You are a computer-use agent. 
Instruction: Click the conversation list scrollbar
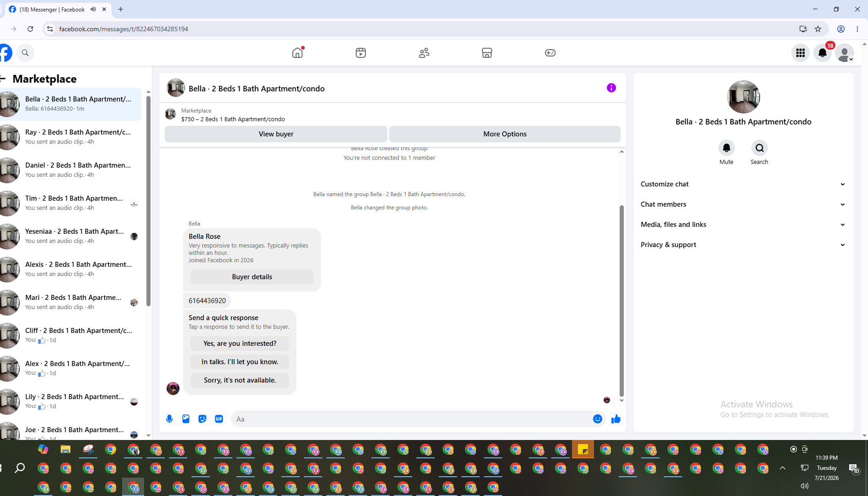(x=148, y=201)
